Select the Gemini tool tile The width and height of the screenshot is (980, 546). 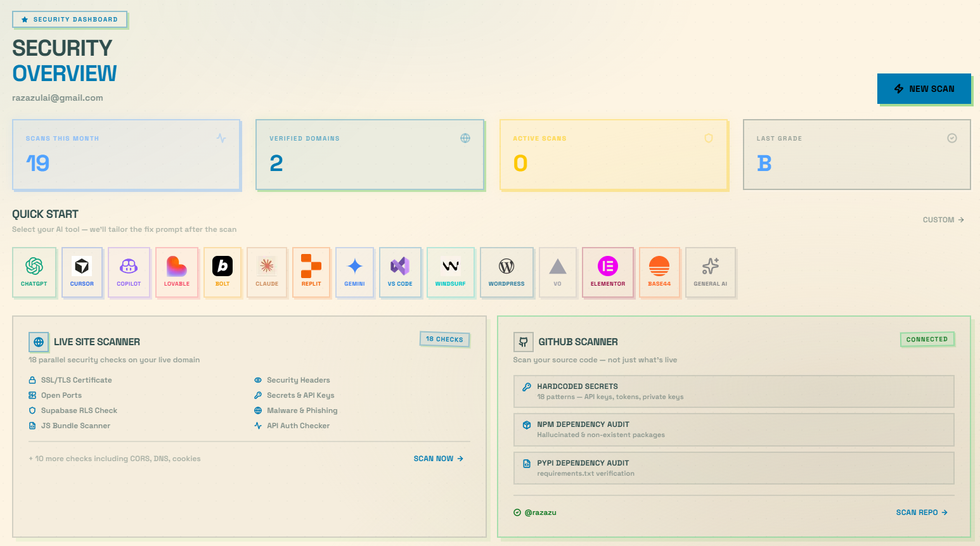click(354, 272)
